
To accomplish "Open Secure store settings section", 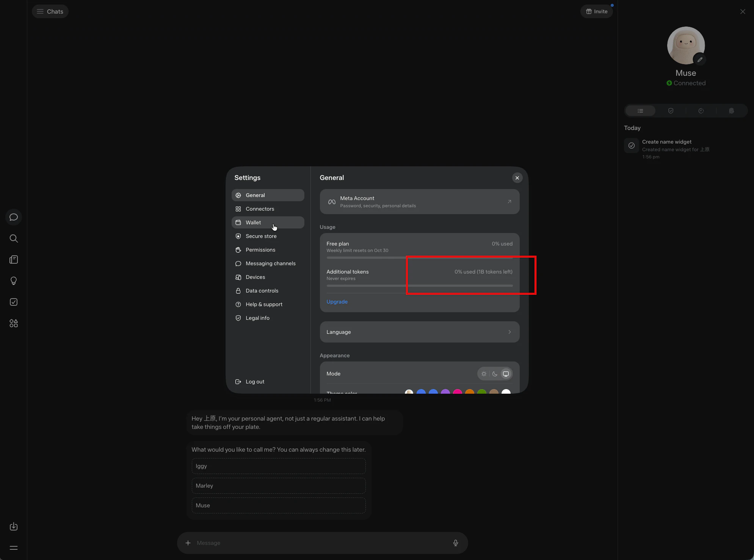I will (x=268, y=236).
